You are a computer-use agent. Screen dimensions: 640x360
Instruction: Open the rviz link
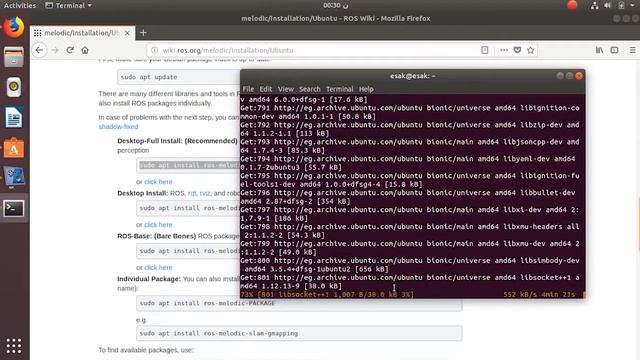(205, 193)
